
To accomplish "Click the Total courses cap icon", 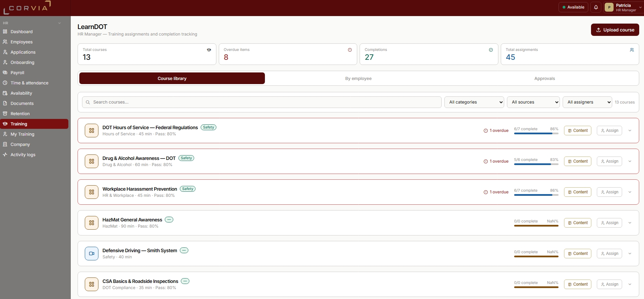I will (x=209, y=50).
